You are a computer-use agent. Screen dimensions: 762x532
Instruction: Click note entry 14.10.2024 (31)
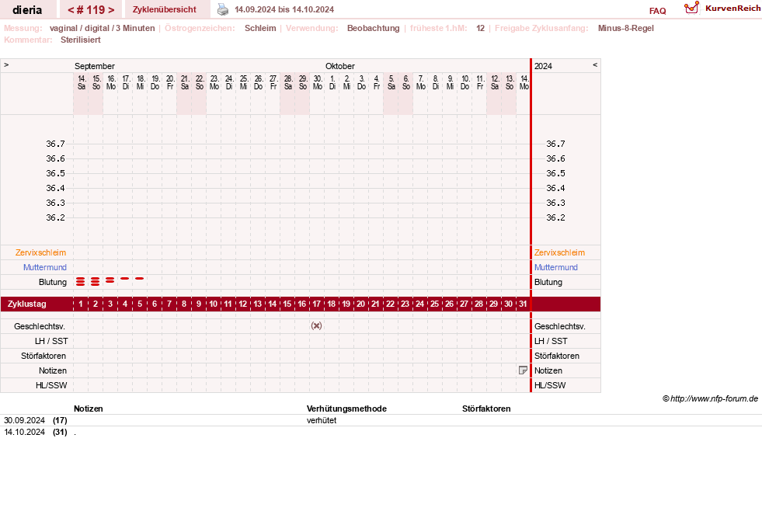tap(36, 432)
